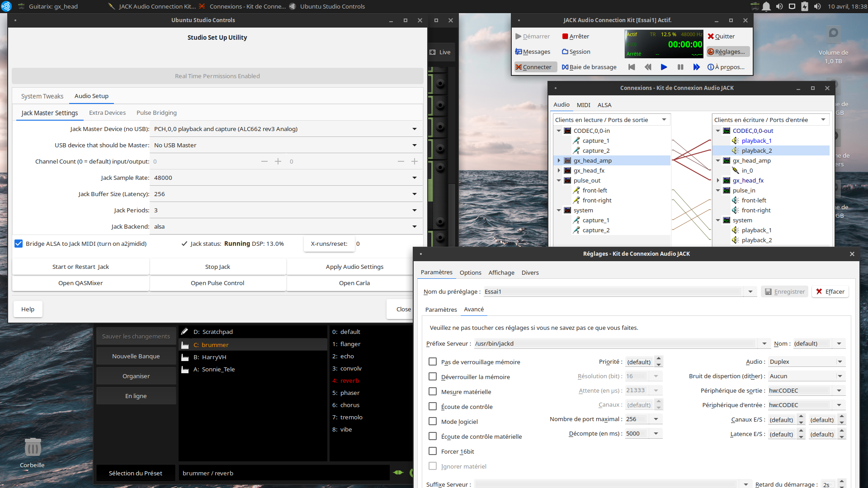Pause the JACK transport
The height and width of the screenshot is (488, 868).
[680, 67]
